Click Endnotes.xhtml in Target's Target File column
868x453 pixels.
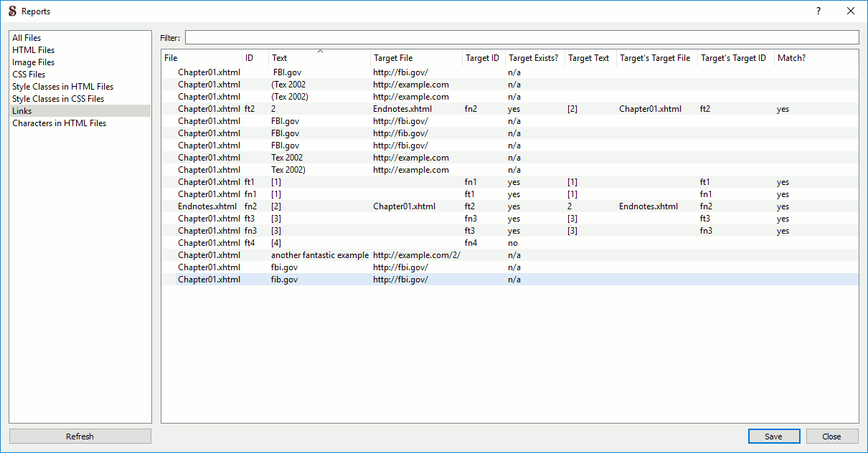(648, 206)
